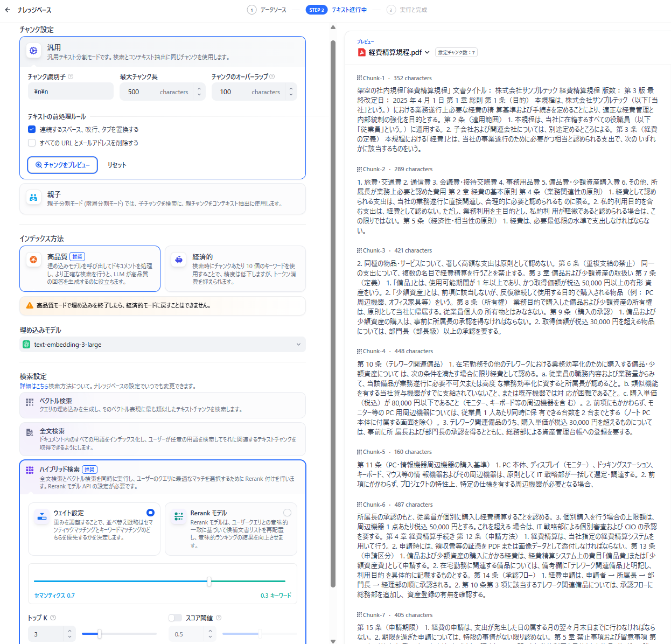Select the 汎用 general chunking mode icon

pos(33,51)
